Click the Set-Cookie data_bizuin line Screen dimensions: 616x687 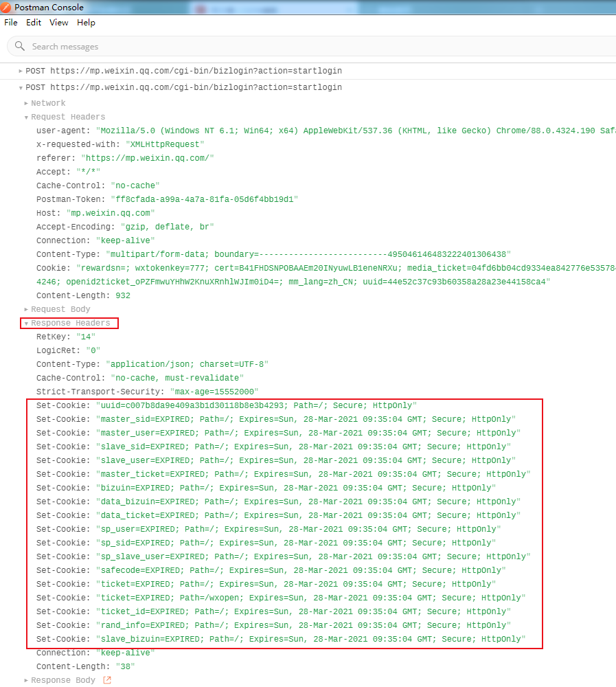pyautogui.click(x=279, y=502)
